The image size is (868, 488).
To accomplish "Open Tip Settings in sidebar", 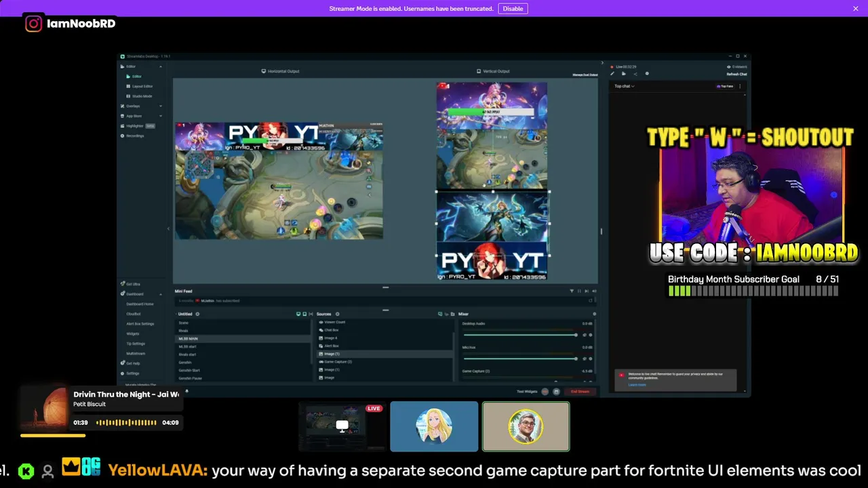I will coord(136,344).
